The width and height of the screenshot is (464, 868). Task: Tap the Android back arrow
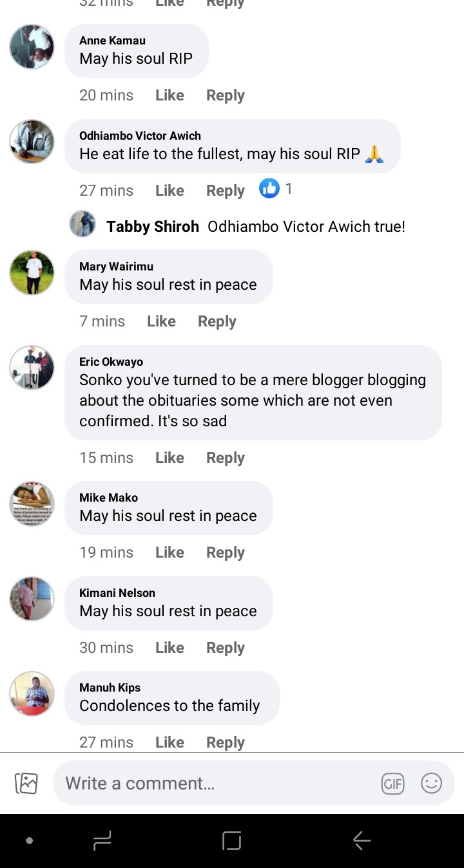(x=362, y=840)
